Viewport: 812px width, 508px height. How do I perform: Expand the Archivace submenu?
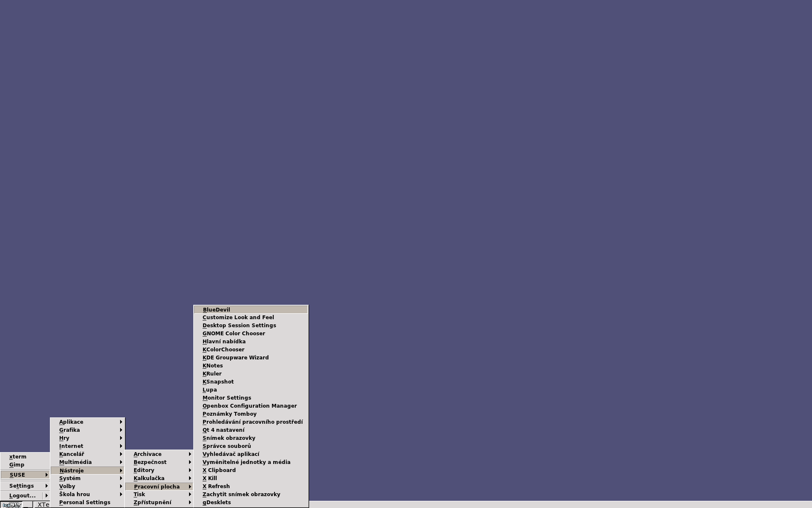pos(159,454)
